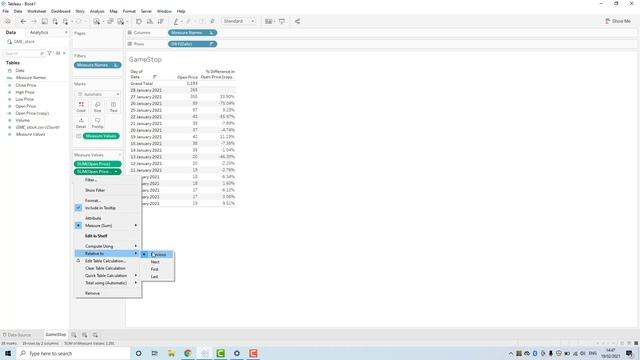
Task: Click the Swap Rows and Columns icon
Action: pyautogui.click(x=139, y=21)
